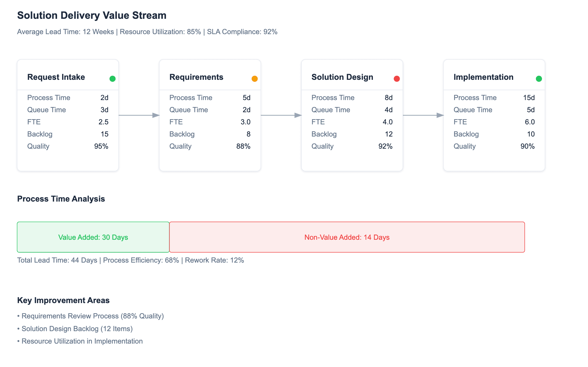Click the Quality label in Request Intake
This screenshot has height=367, width=588.
point(38,146)
